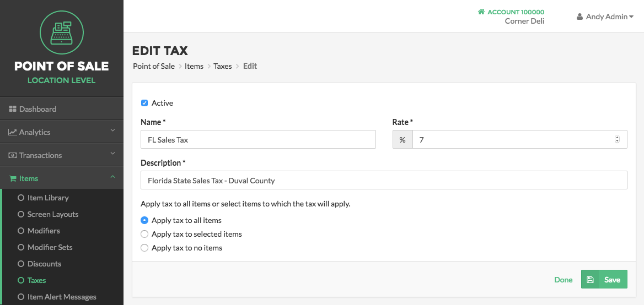This screenshot has height=305, width=644.
Task: Click into the Description text field
Action: click(x=384, y=180)
